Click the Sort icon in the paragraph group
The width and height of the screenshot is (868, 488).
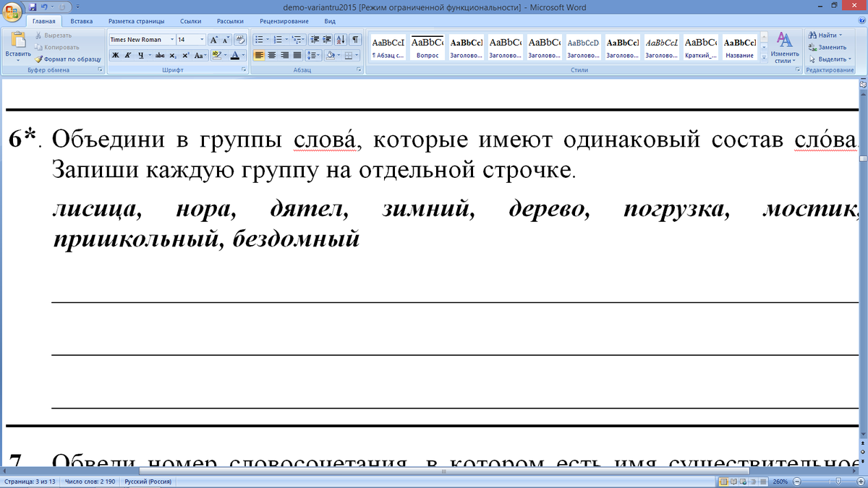(341, 40)
